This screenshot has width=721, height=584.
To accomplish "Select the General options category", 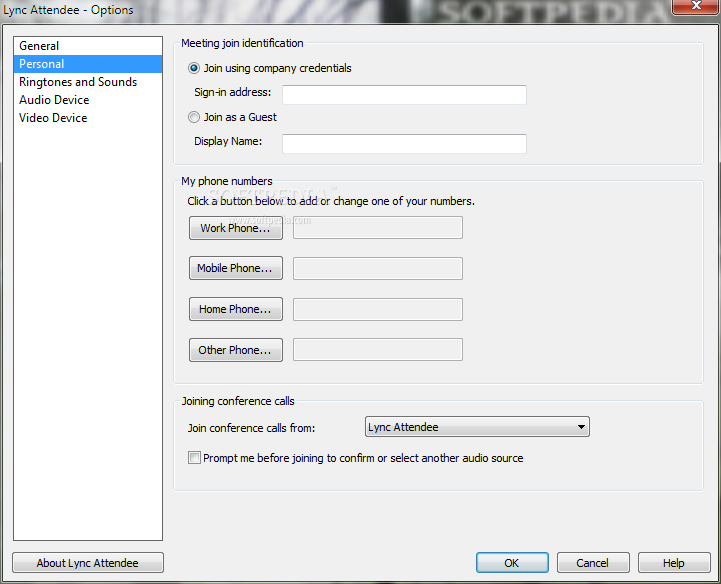I will tap(88, 46).
